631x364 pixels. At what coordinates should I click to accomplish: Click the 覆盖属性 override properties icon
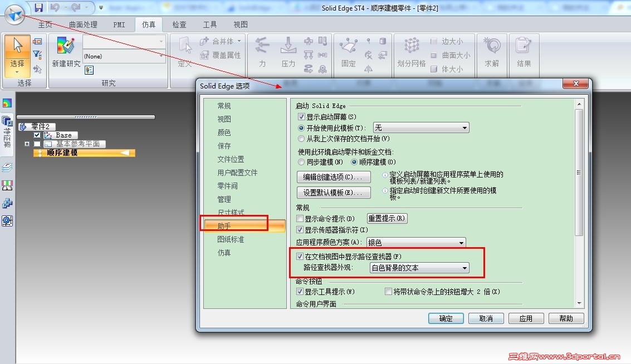point(204,55)
